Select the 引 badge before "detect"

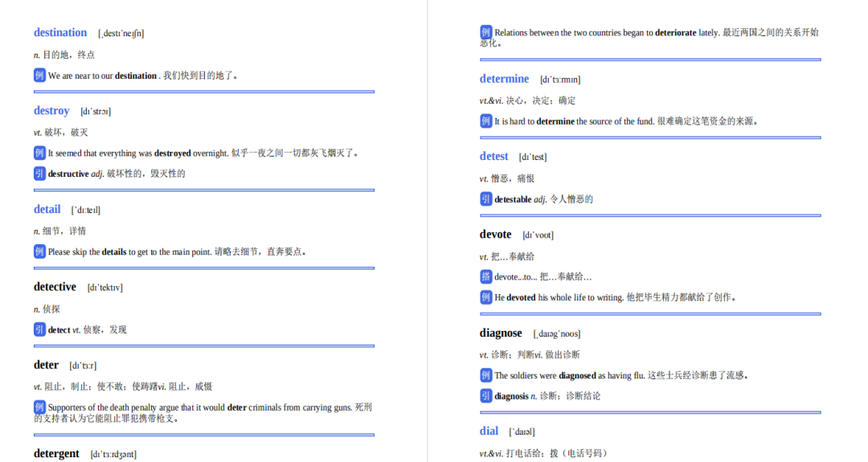(39, 329)
